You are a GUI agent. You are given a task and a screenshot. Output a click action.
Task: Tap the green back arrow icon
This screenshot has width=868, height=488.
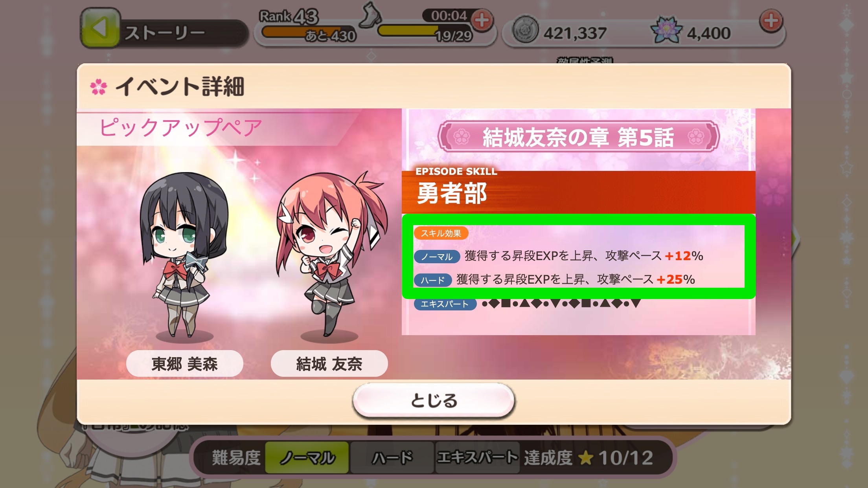click(x=100, y=28)
